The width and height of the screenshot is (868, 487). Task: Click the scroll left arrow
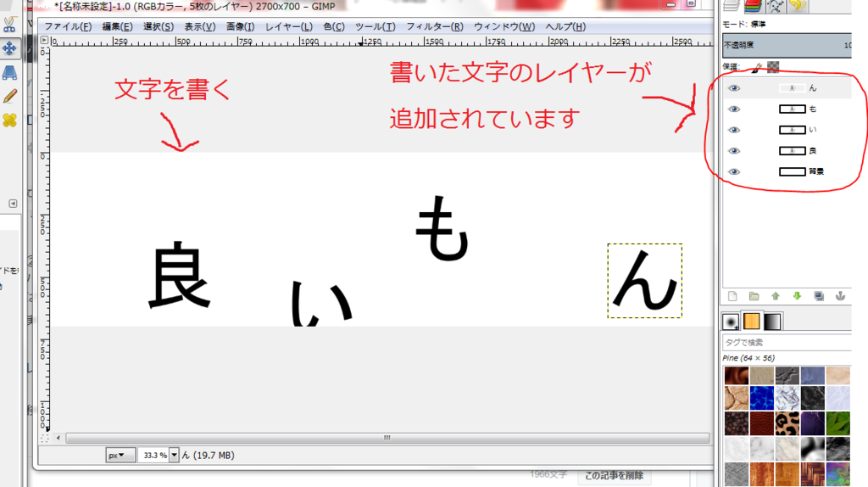point(58,438)
